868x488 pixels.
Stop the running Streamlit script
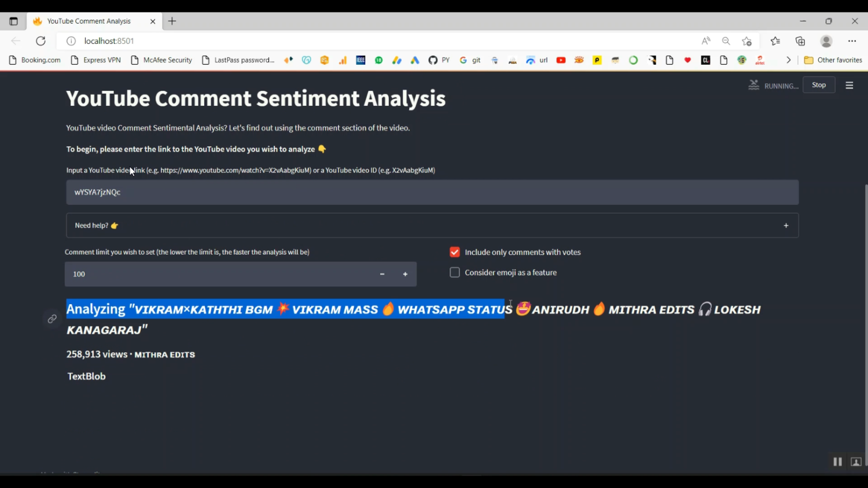point(818,85)
